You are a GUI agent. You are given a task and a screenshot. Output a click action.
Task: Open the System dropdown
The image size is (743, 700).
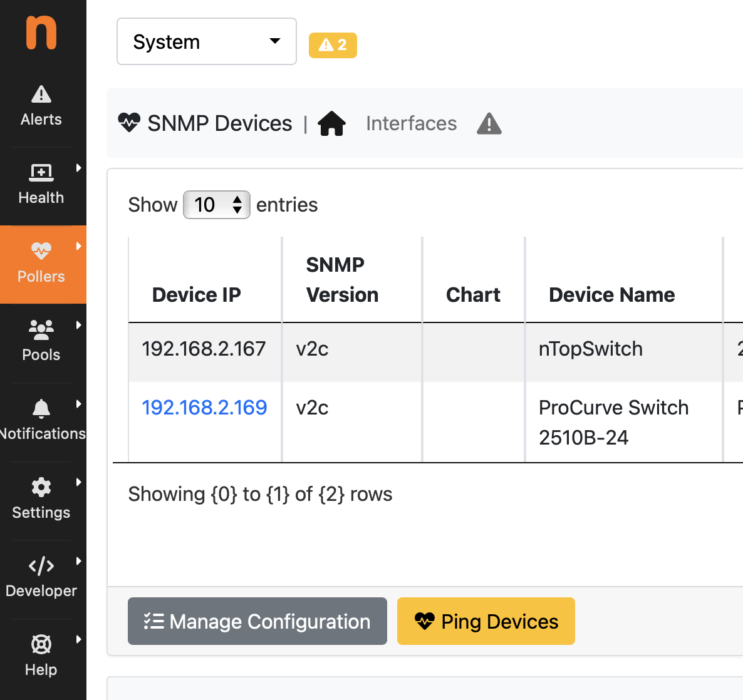coord(206,41)
